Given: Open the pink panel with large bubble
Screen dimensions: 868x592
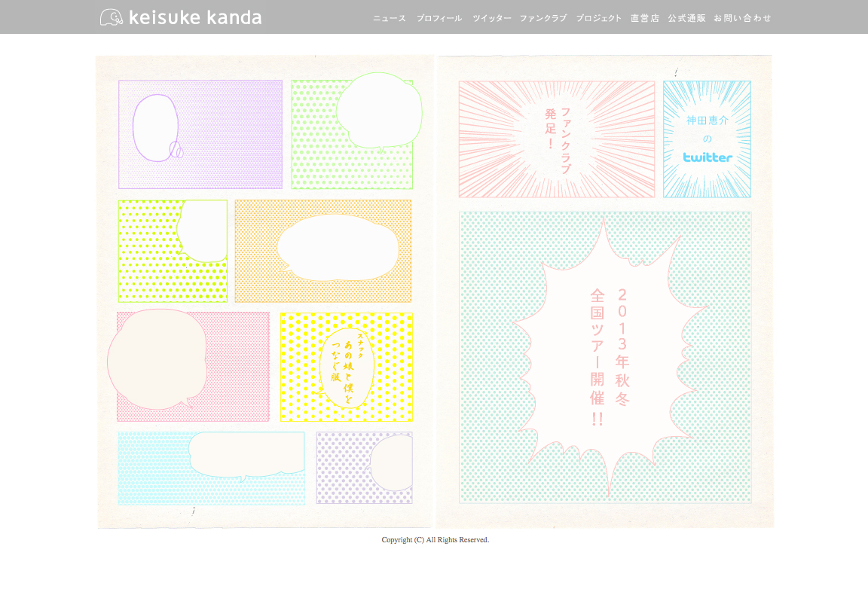Looking at the screenshot, I should coord(192,366).
